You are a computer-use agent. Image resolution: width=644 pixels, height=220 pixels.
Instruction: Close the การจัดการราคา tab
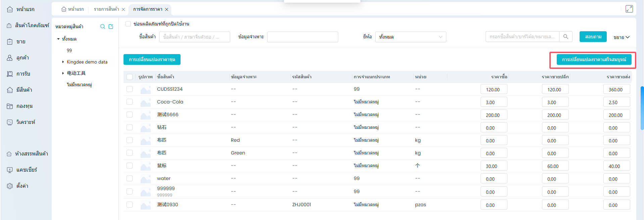coord(167,9)
